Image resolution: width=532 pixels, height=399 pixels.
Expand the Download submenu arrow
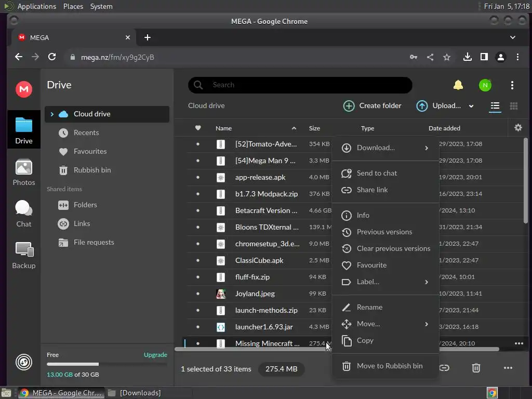[x=427, y=148]
